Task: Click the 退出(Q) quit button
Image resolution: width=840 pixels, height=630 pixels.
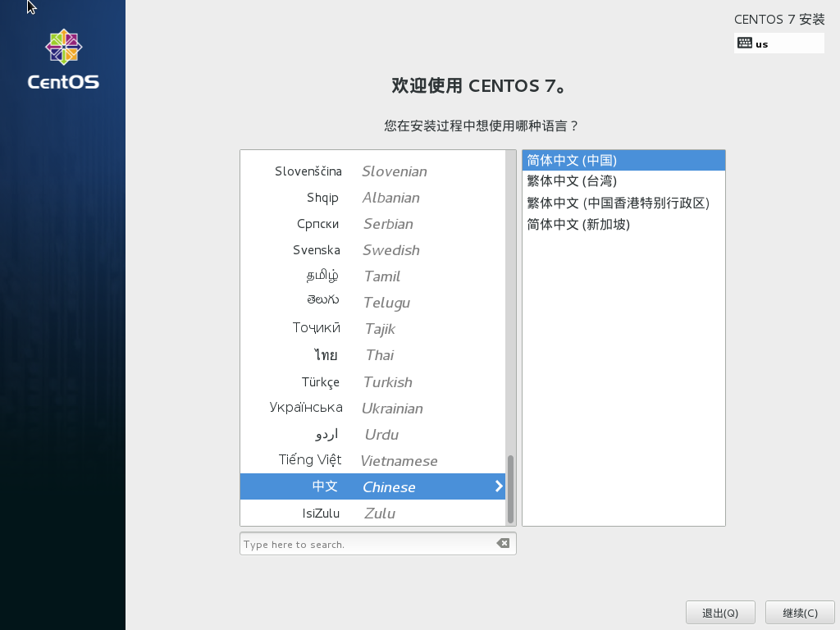Action: (720, 612)
